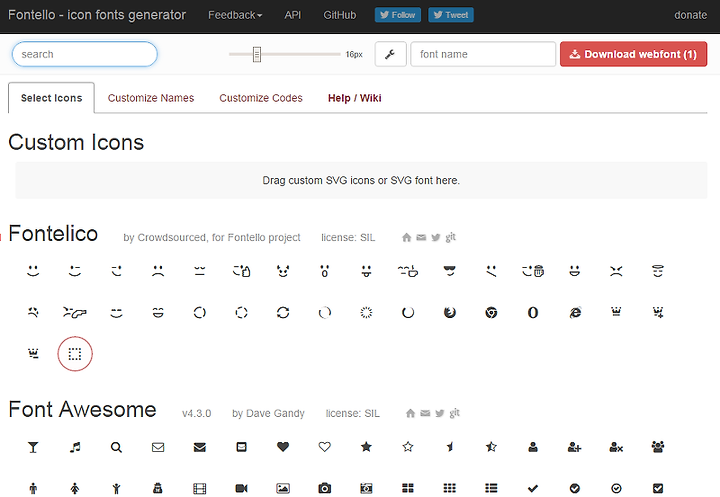Select the Opera browser icon
Image resolution: width=720 pixels, height=497 pixels.
pos(533,313)
